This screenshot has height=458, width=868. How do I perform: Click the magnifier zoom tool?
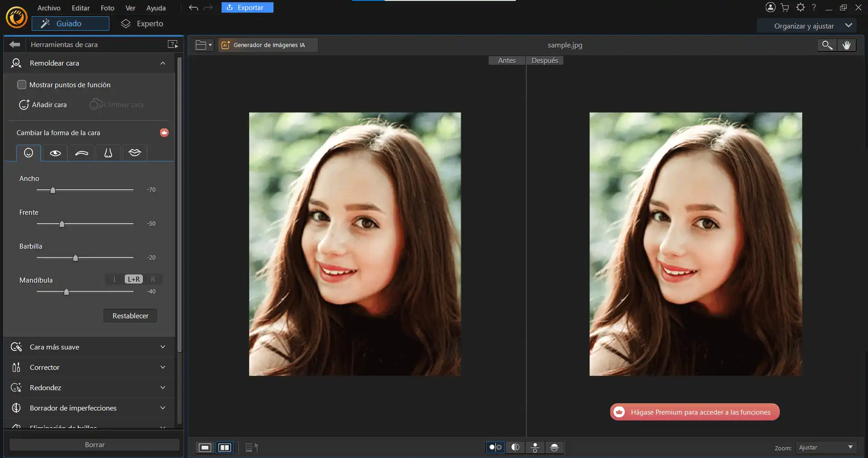(x=827, y=45)
